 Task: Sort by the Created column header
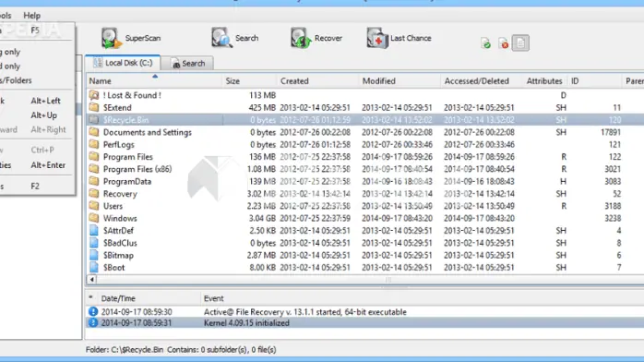(x=318, y=81)
